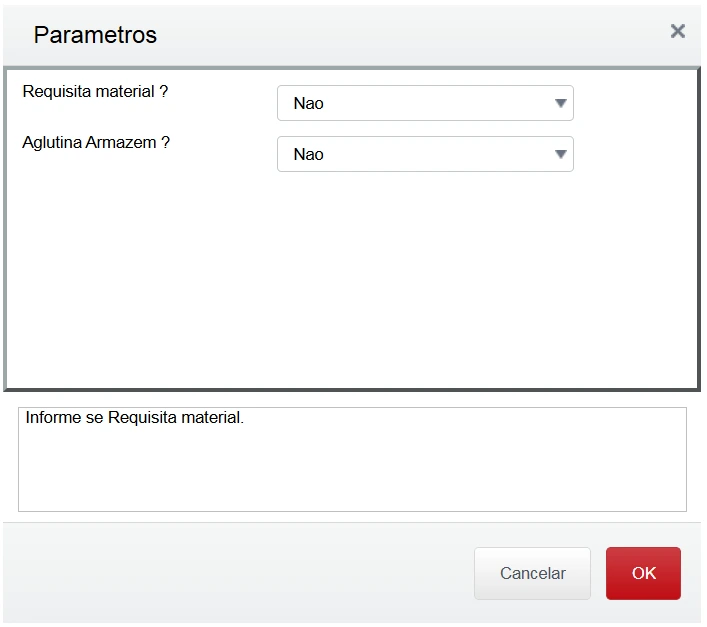Select the "Aglutina Armazem ?" label
The height and width of the screenshot is (627, 707).
tap(96, 143)
